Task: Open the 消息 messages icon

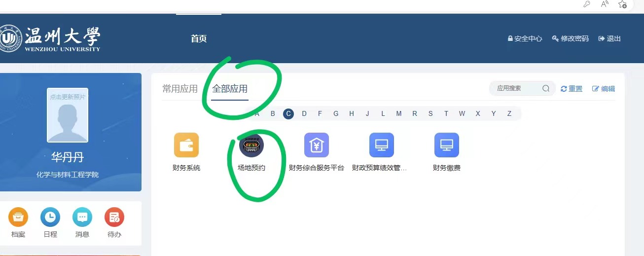Action: tap(82, 217)
